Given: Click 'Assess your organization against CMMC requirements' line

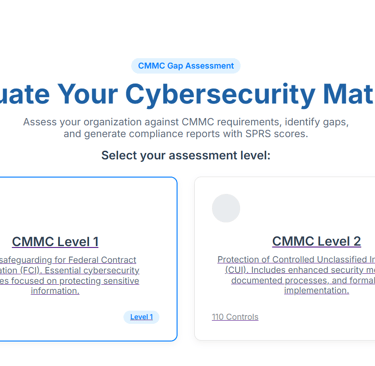Looking at the screenshot, I should 186,122.
